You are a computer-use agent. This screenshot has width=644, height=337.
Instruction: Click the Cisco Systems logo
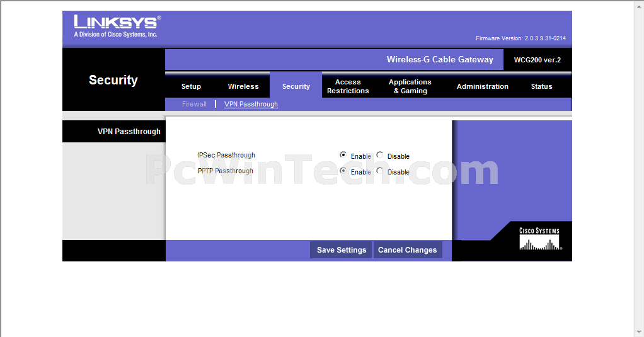539,239
